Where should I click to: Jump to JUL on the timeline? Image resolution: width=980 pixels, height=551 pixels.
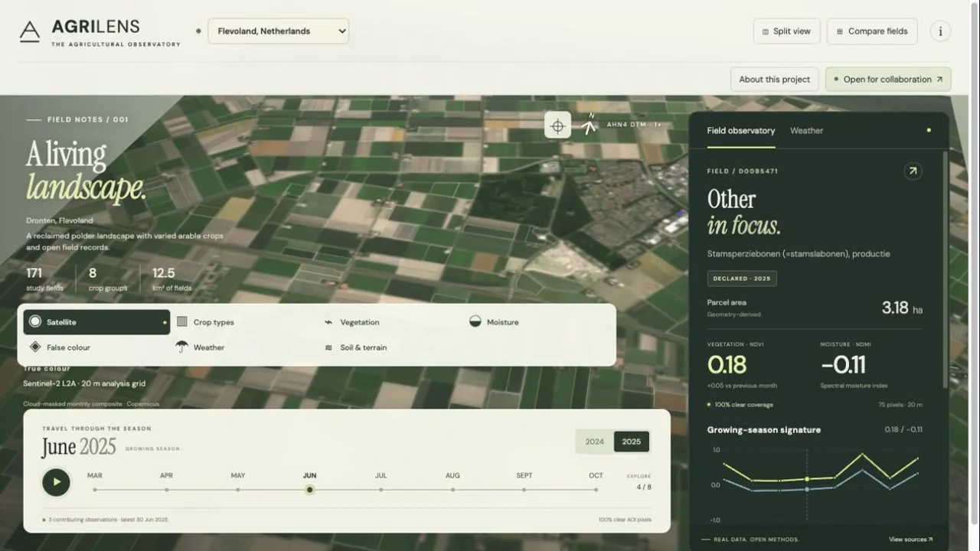[x=381, y=482]
